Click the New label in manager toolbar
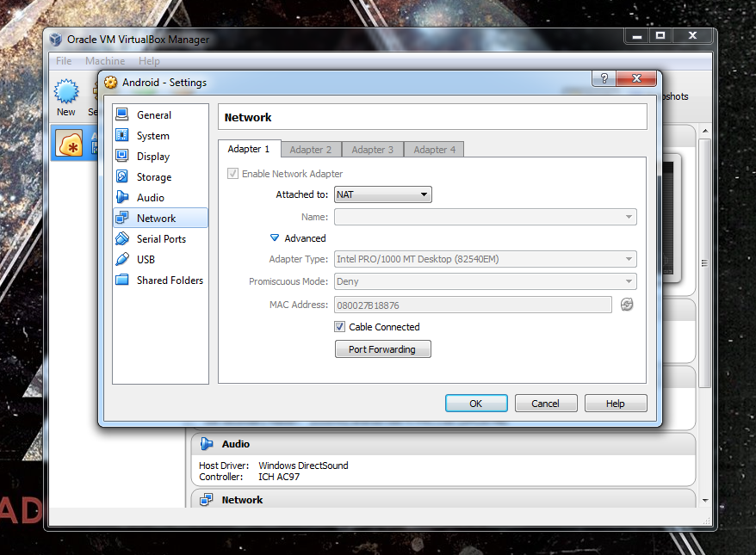Screen dimensions: 756x555 coord(66,112)
